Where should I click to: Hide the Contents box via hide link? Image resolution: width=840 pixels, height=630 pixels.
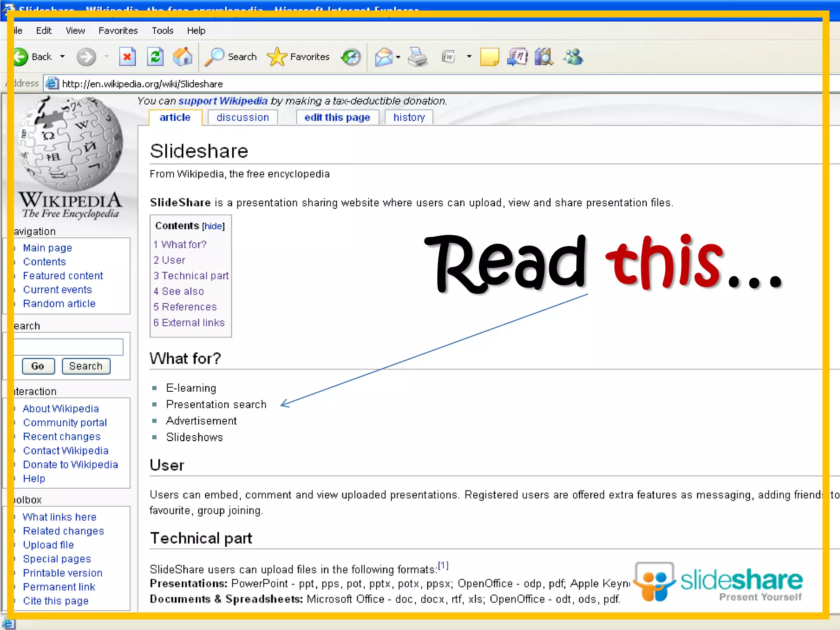pos(213,226)
